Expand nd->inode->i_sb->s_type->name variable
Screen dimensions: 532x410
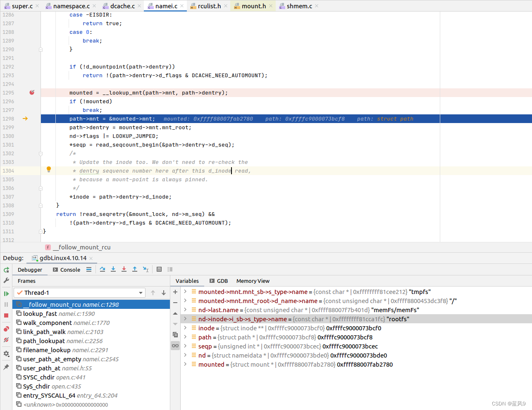point(185,319)
